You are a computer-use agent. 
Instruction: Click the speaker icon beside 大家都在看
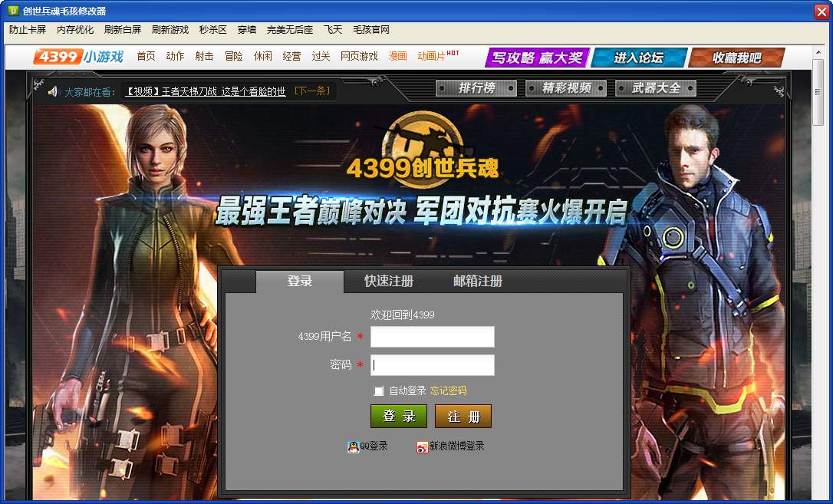coord(53,92)
